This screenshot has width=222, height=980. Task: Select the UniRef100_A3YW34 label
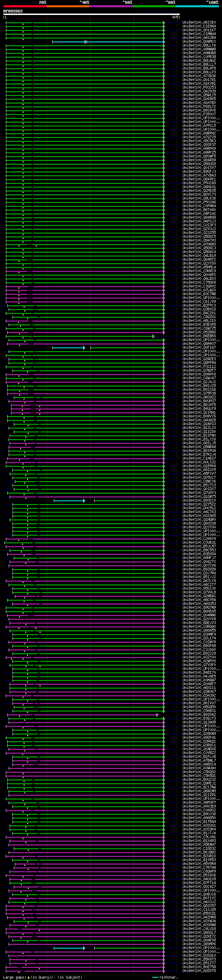coord(199,921)
